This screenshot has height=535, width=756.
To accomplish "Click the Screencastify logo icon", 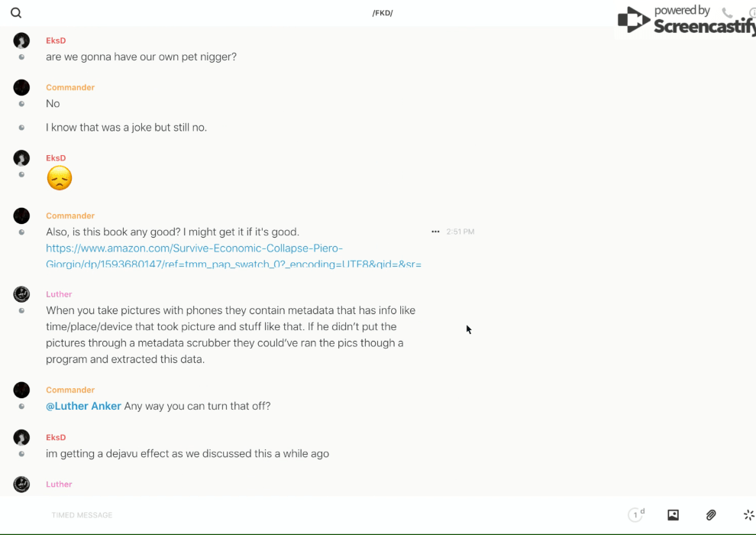I will pyautogui.click(x=633, y=20).
